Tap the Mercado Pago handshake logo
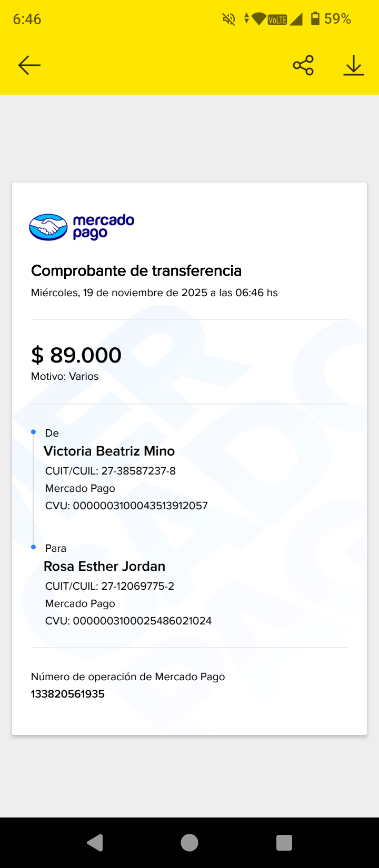 coord(48,227)
